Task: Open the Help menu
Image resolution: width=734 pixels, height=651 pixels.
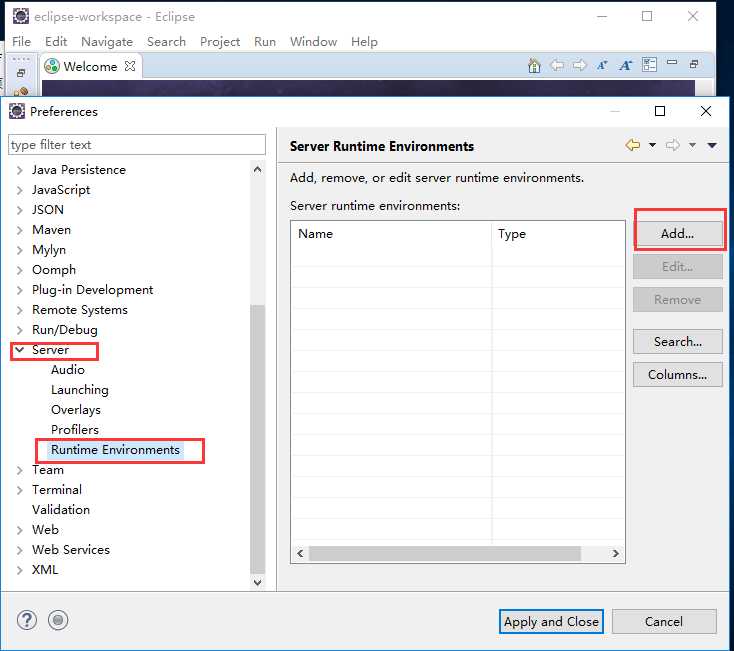Action: [364, 42]
